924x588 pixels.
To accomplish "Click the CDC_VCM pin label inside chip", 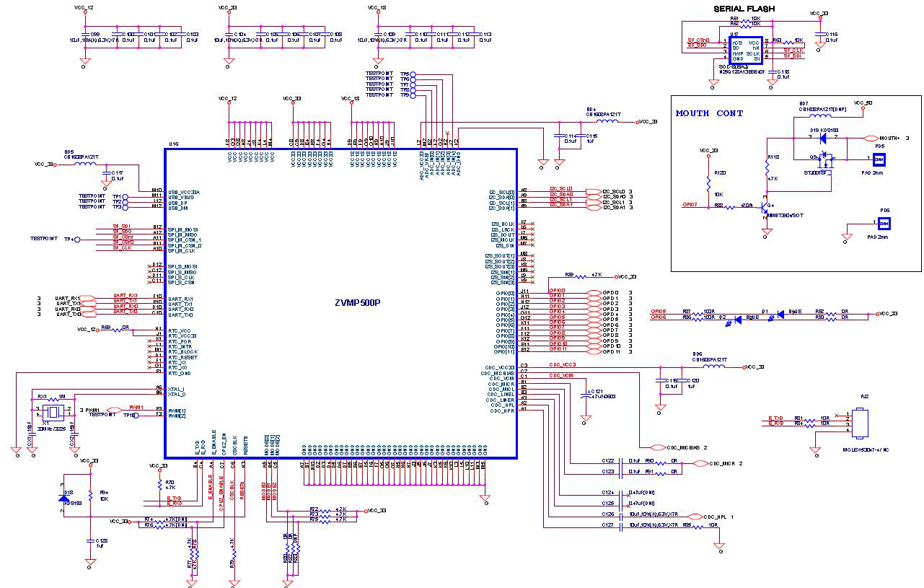I will click(502, 378).
